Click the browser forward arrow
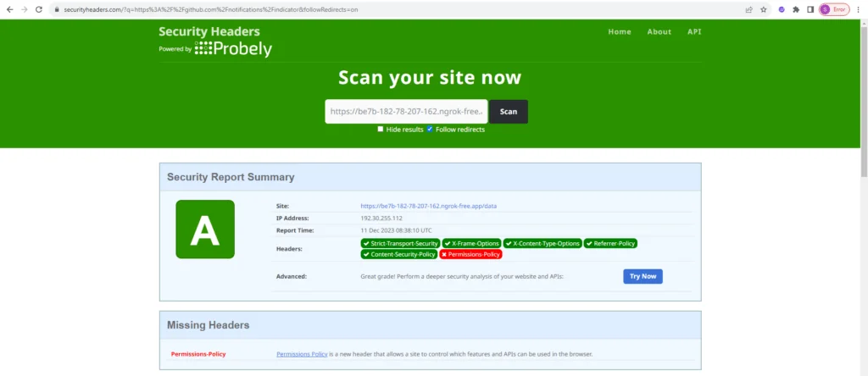Image resolution: width=868 pixels, height=376 pixels. point(24,9)
